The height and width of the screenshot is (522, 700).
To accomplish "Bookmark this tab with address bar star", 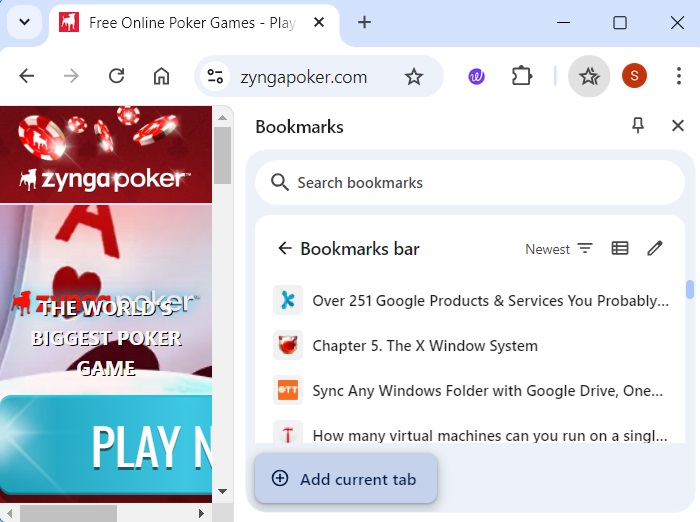I will pyautogui.click(x=413, y=76).
